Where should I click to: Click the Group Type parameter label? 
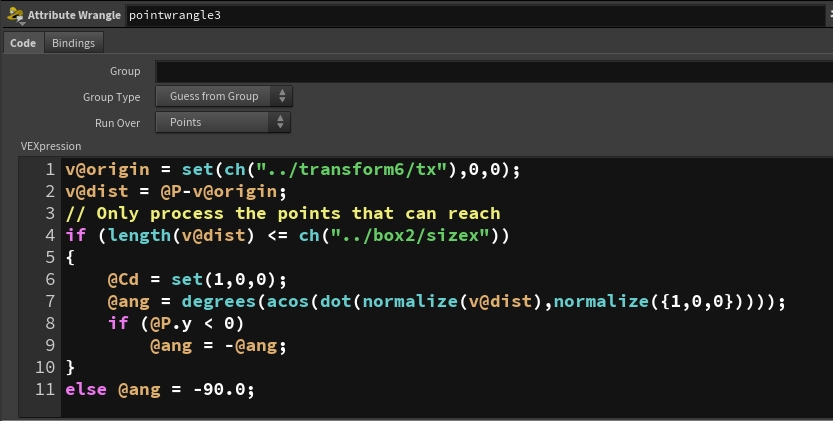tap(111, 97)
